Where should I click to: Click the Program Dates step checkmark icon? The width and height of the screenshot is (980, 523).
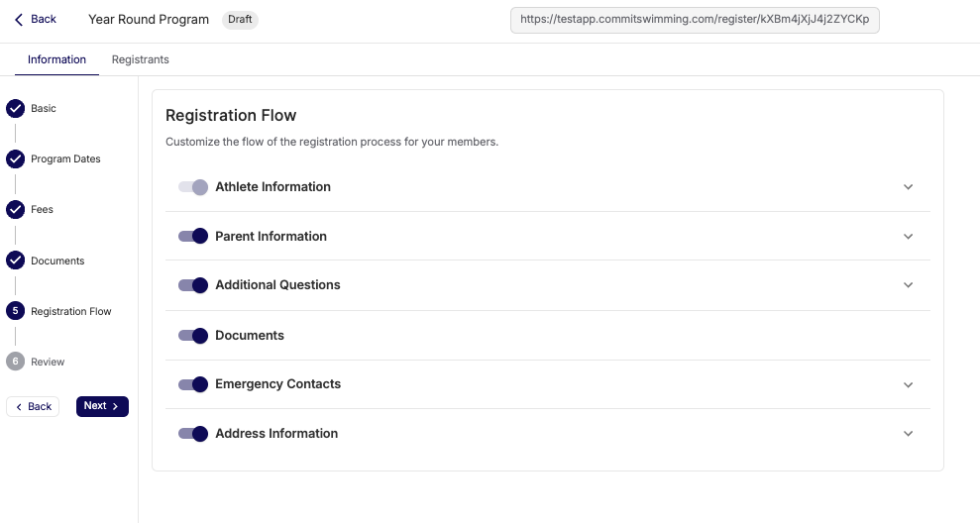tap(16, 159)
